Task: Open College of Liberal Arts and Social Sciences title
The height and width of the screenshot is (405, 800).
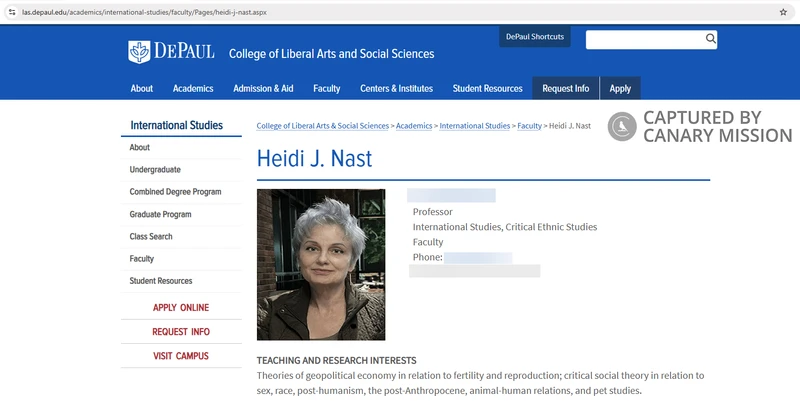Action: tap(332, 54)
